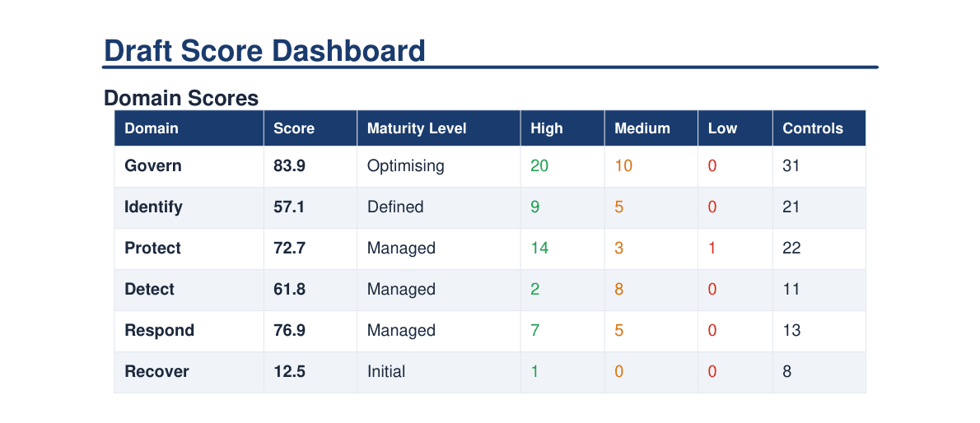The height and width of the screenshot is (423, 980).
Task: Click the Draft Score Dashboard title
Action: pyautogui.click(x=264, y=50)
